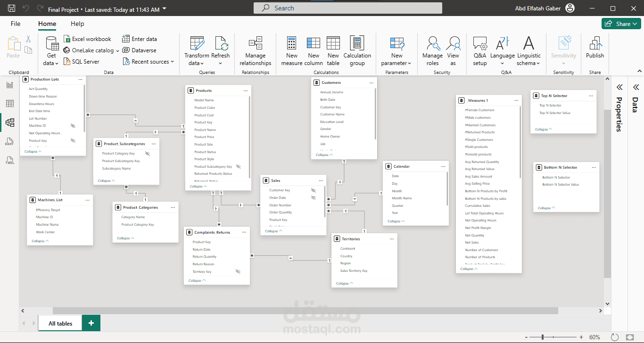This screenshot has width=644, height=343.
Task: Open Language dropdown
Action: (x=502, y=51)
